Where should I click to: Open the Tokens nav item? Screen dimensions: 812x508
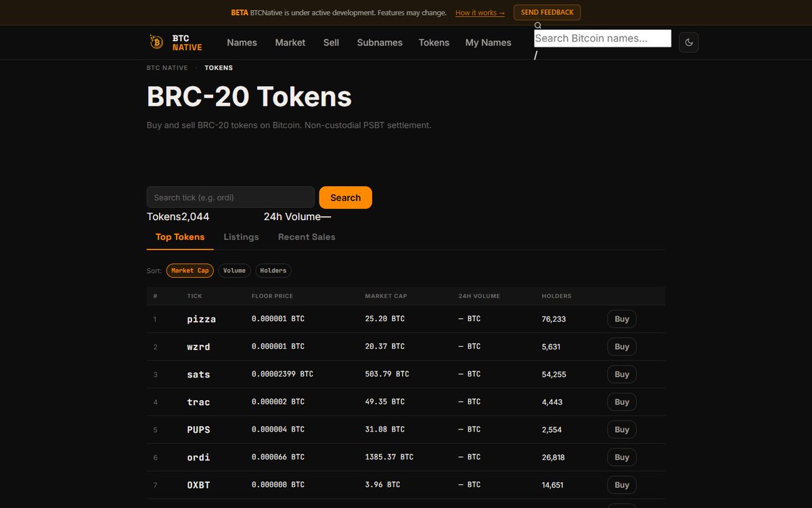click(x=434, y=43)
